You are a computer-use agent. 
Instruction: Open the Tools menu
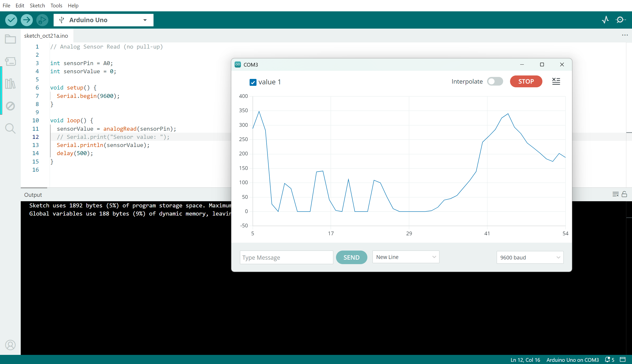[x=56, y=5]
